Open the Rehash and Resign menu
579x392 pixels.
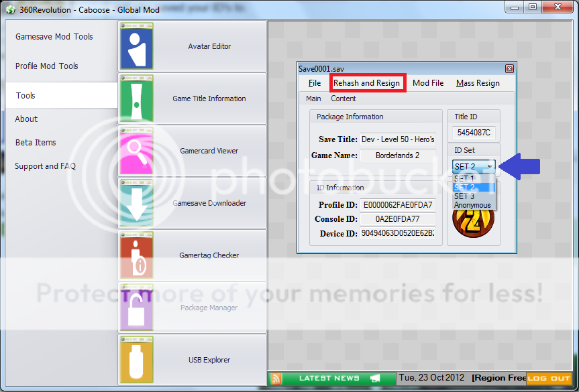pyautogui.click(x=366, y=83)
